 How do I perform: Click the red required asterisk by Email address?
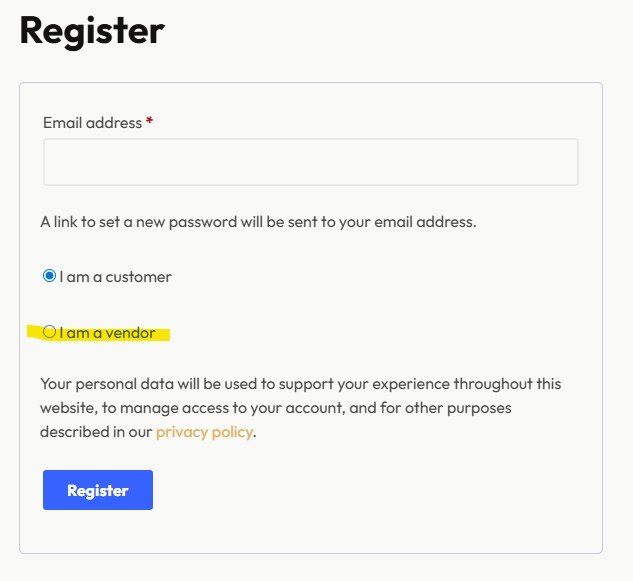pyautogui.click(x=150, y=123)
